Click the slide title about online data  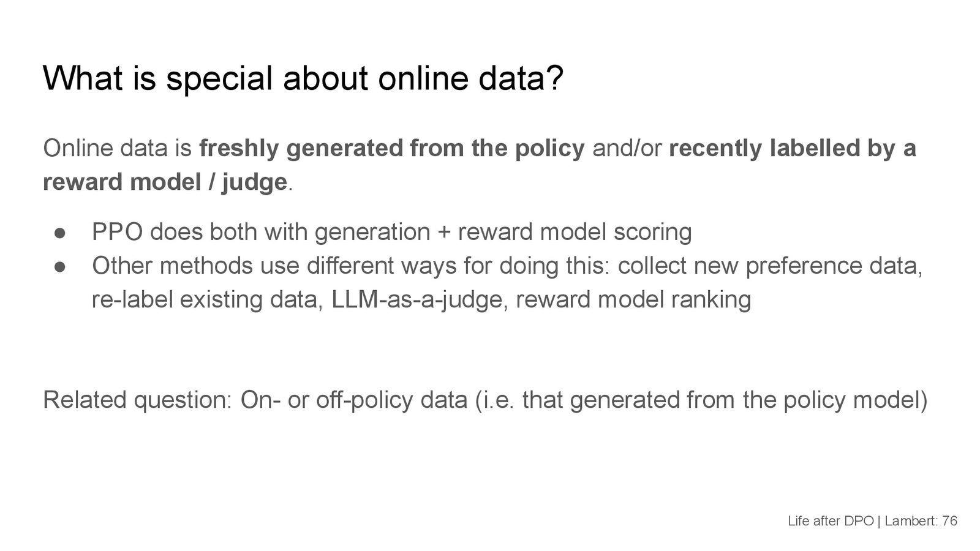[303, 80]
